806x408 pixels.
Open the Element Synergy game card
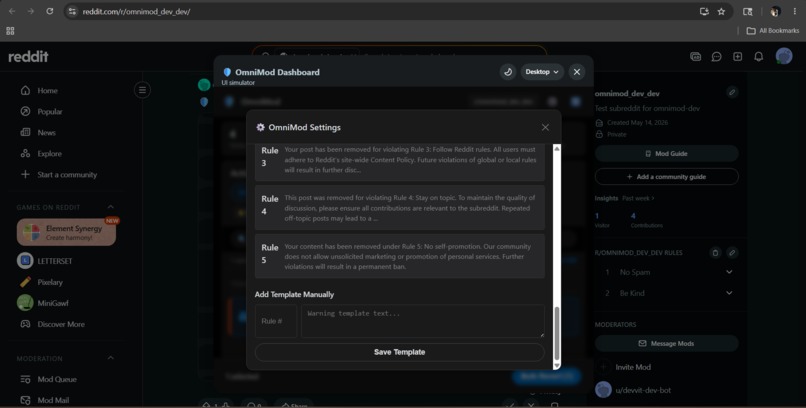click(x=66, y=232)
